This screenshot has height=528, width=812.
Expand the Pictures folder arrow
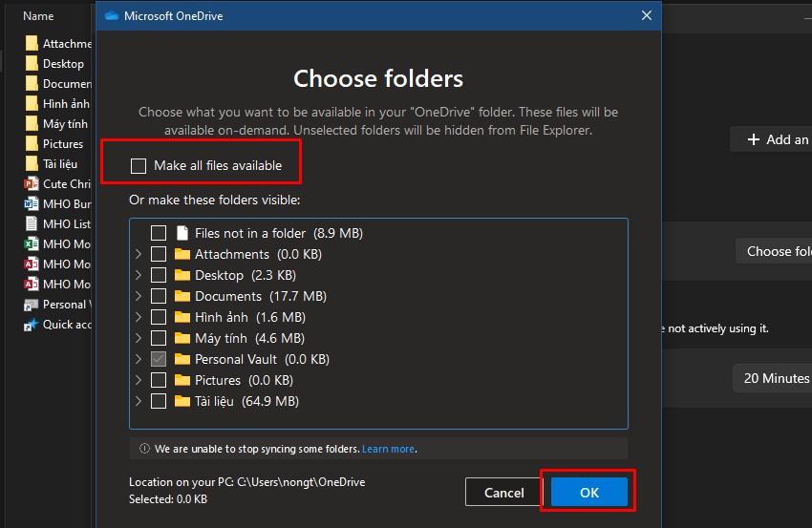139,380
